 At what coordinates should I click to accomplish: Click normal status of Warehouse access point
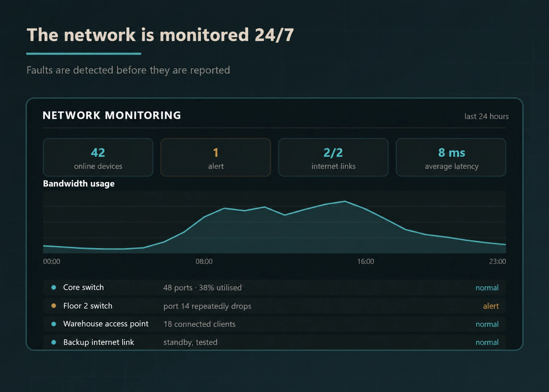tap(487, 324)
